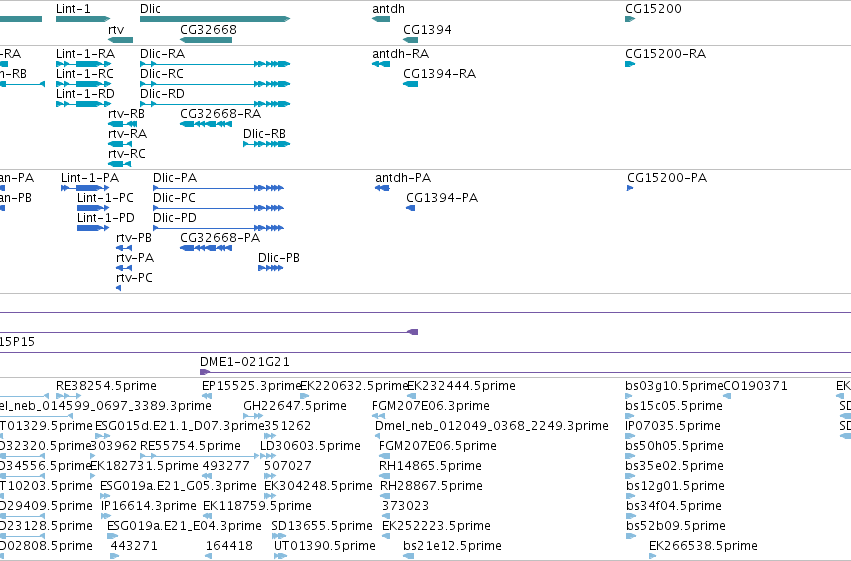
Task: Click EST EK232444.5prime
Action: click(x=411, y=396)
